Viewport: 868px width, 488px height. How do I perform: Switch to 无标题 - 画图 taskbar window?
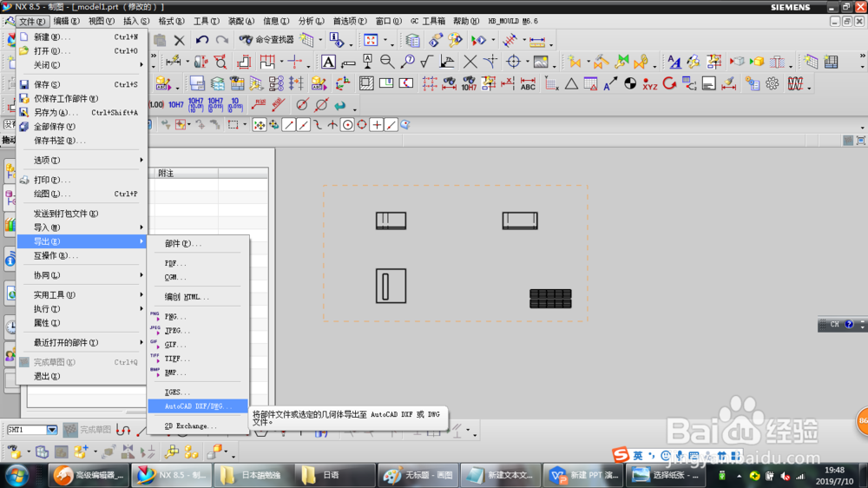pyautogui.click(x=418, y=475)
